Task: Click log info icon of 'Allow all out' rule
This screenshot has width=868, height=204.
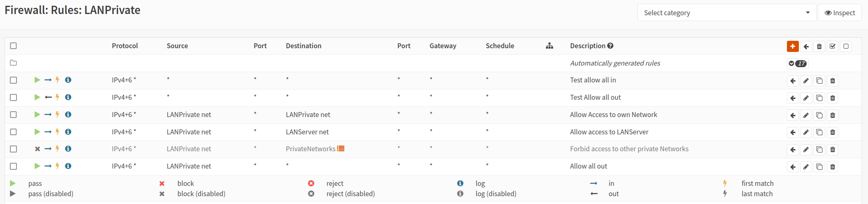Action: [68, 166]
